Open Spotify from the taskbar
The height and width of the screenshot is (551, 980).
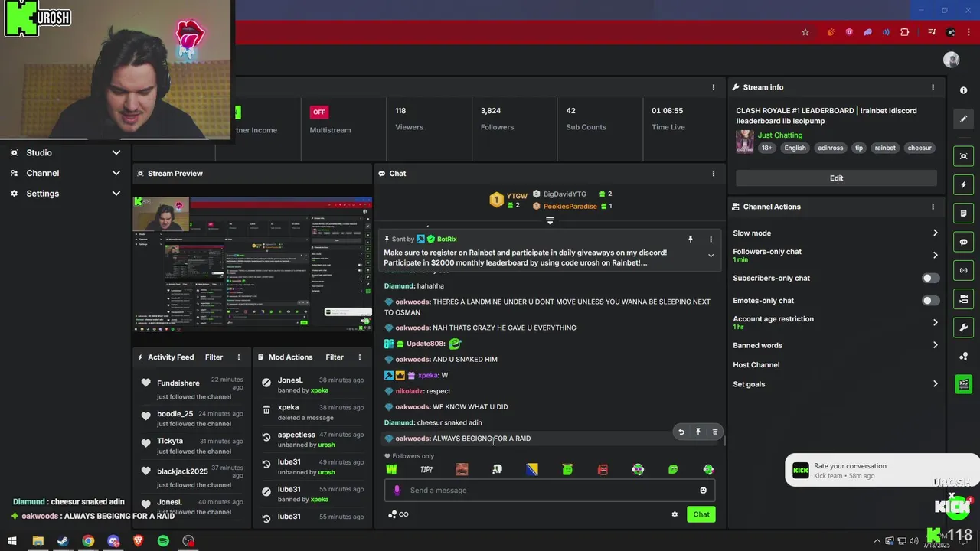pyautogui.click(x=163, y=541)
